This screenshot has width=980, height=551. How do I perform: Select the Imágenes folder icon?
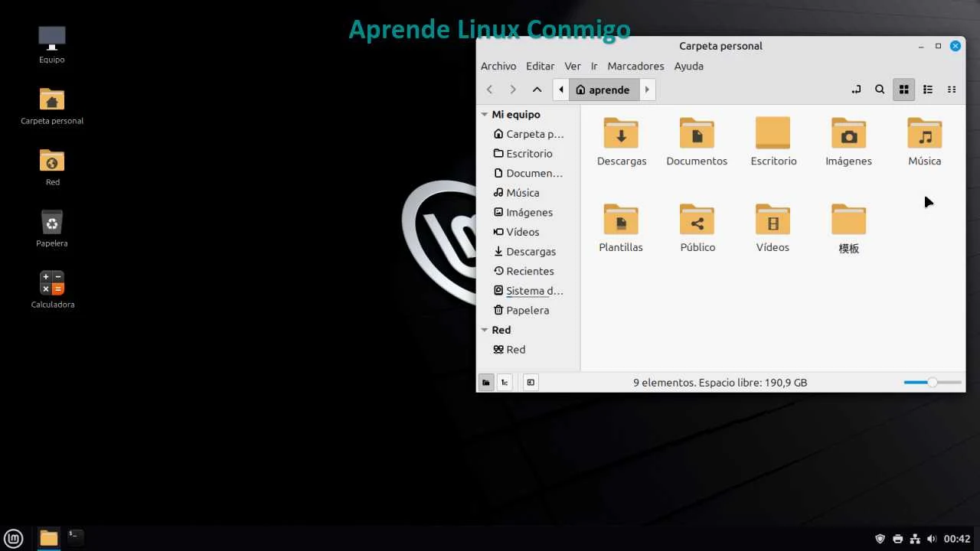848,133
